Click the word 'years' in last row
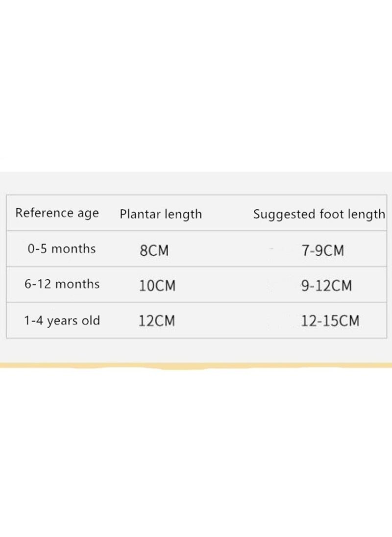 tap(62, 321)
